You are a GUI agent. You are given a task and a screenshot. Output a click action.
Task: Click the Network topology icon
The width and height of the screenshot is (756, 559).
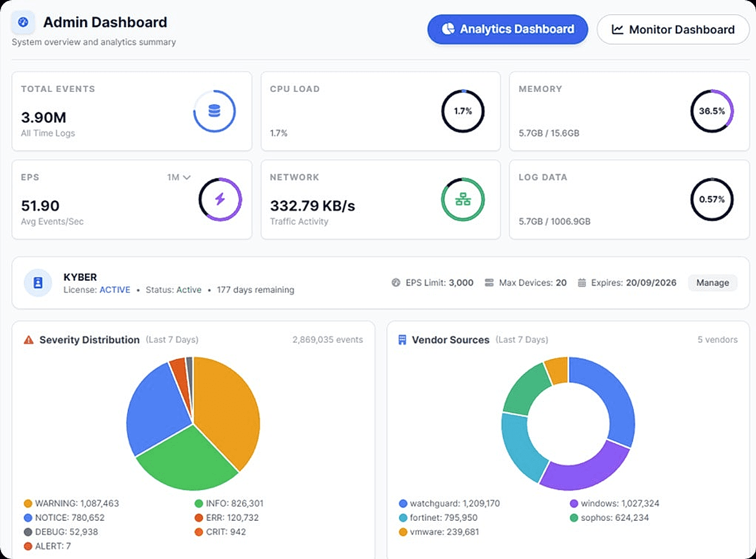click(x=463, y=199)
